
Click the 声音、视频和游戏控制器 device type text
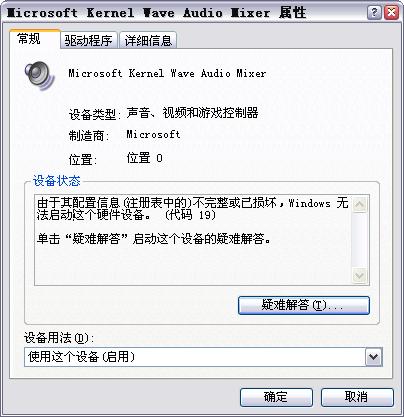[x=192, y=113]
